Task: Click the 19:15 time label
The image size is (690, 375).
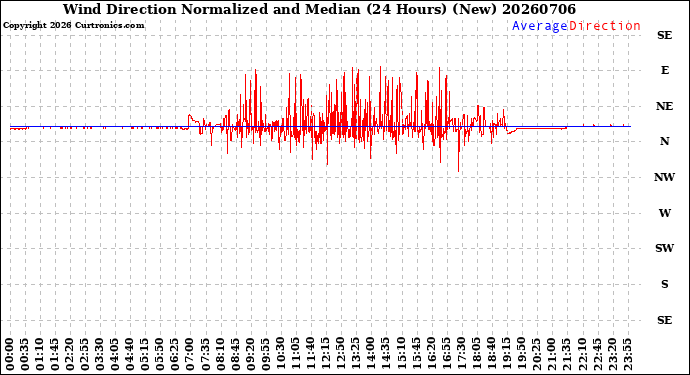Action: 507,355
